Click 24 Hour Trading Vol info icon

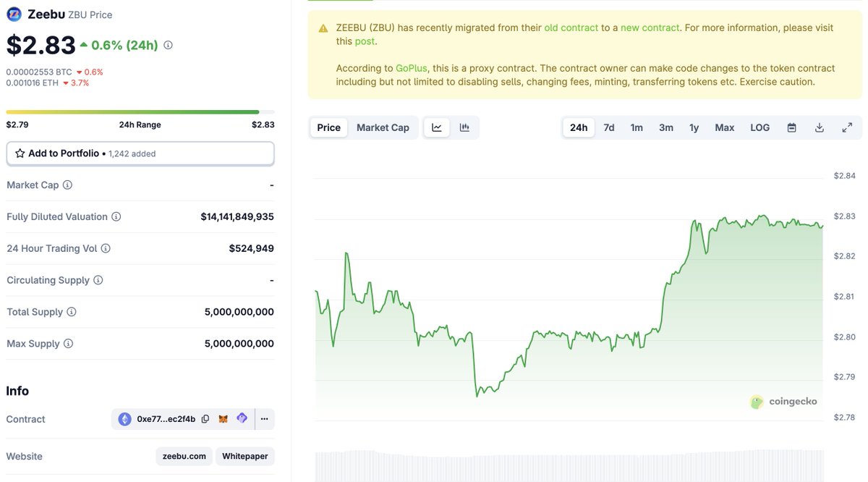point(106,248)
